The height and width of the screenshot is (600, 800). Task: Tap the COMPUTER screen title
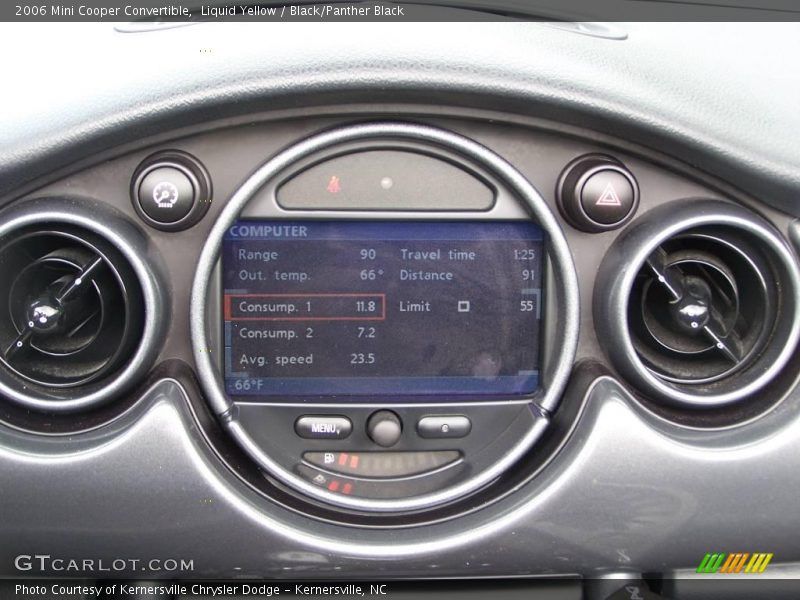[268, 232]
